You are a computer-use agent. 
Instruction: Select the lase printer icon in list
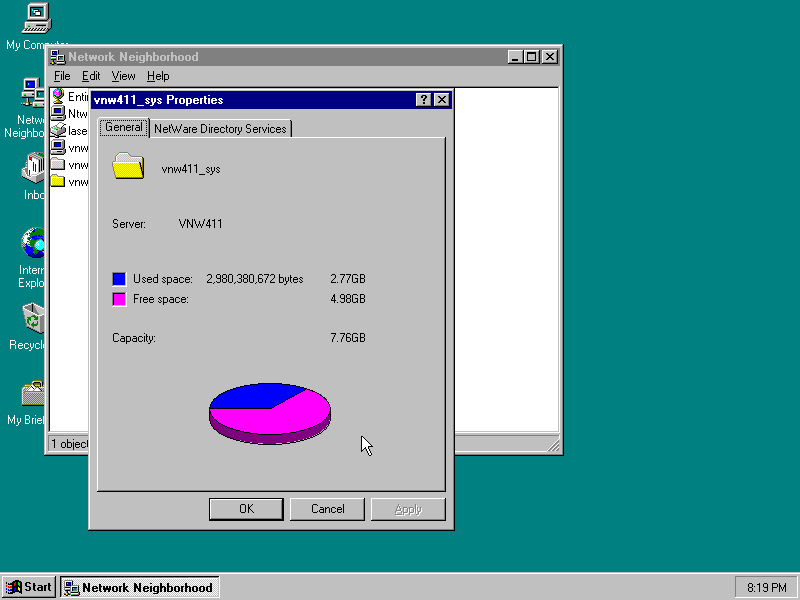(x=58, y=131)
